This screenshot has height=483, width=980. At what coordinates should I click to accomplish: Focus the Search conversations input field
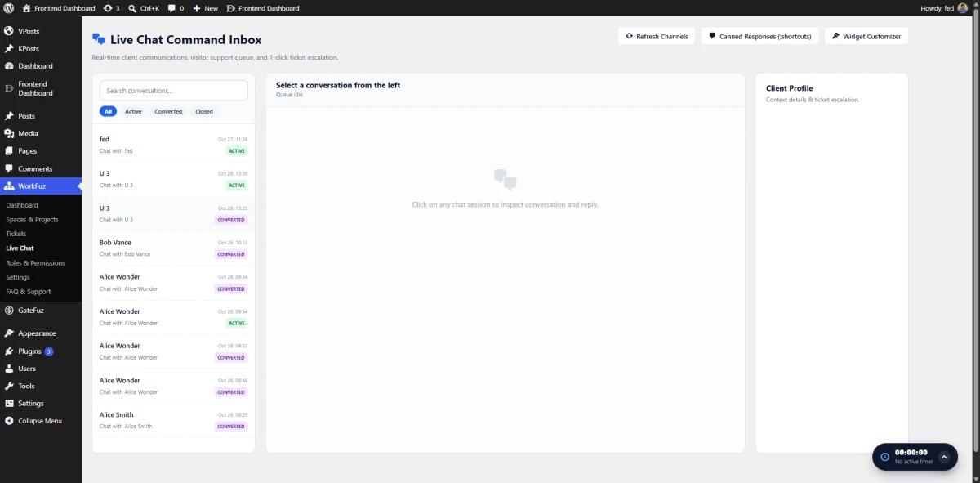click(174, 91)
